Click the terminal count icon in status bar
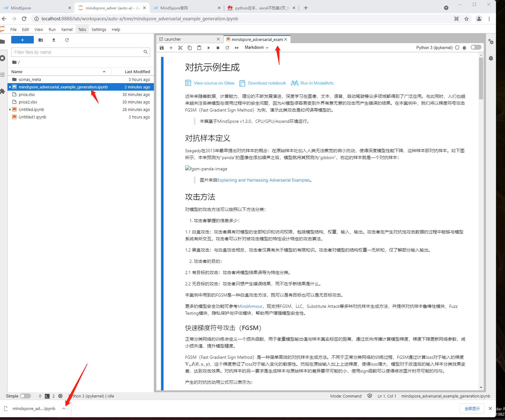This screenshot has height=420, width=505. pyautogui.click(x=47, y=396)
